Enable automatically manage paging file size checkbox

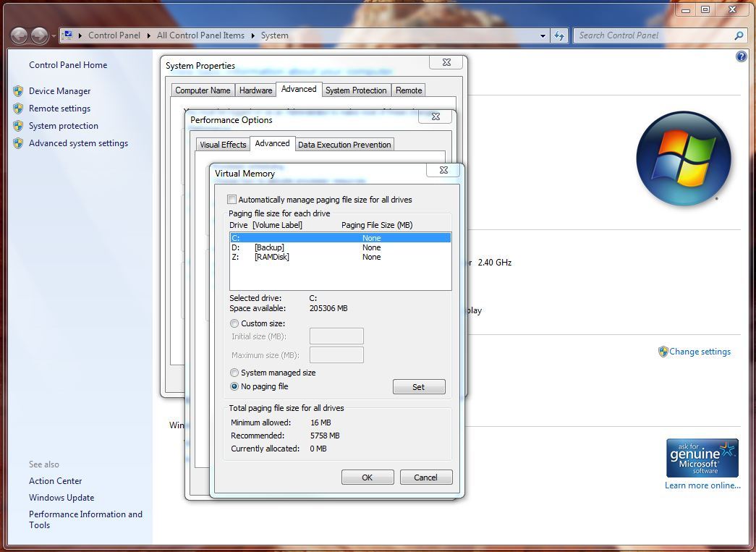(x=232, y=200)
